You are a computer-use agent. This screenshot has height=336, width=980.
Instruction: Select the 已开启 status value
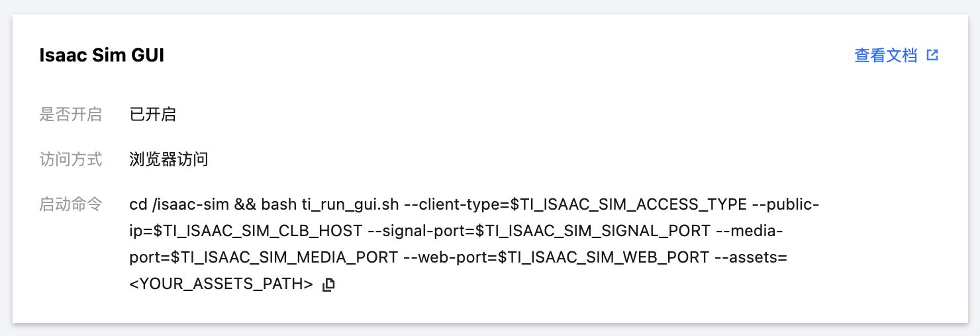(153, 114)
